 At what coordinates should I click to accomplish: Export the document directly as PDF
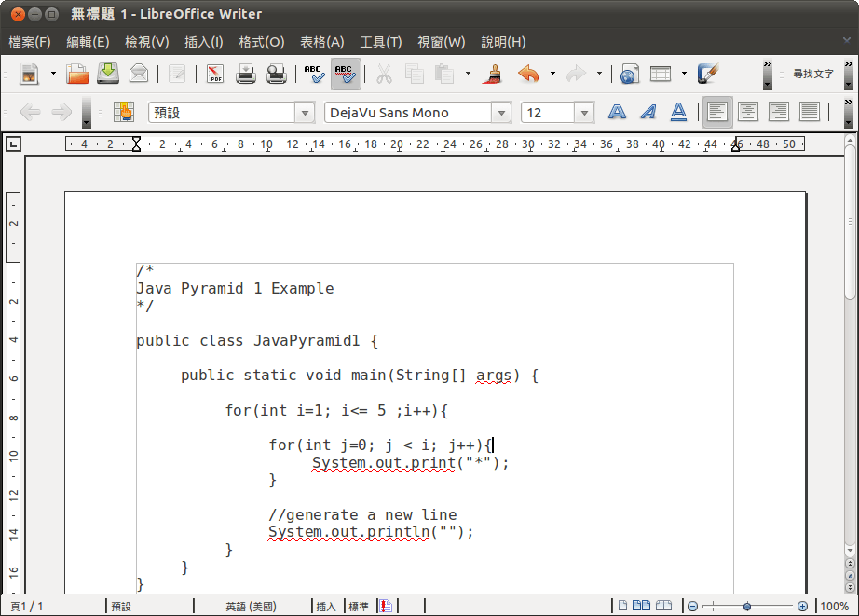[215, 74]
